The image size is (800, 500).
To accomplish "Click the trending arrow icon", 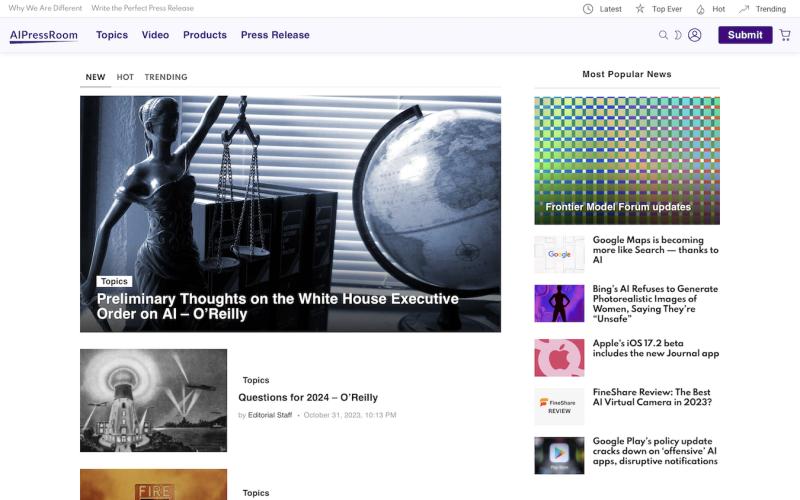I will (x=744, y=9).
